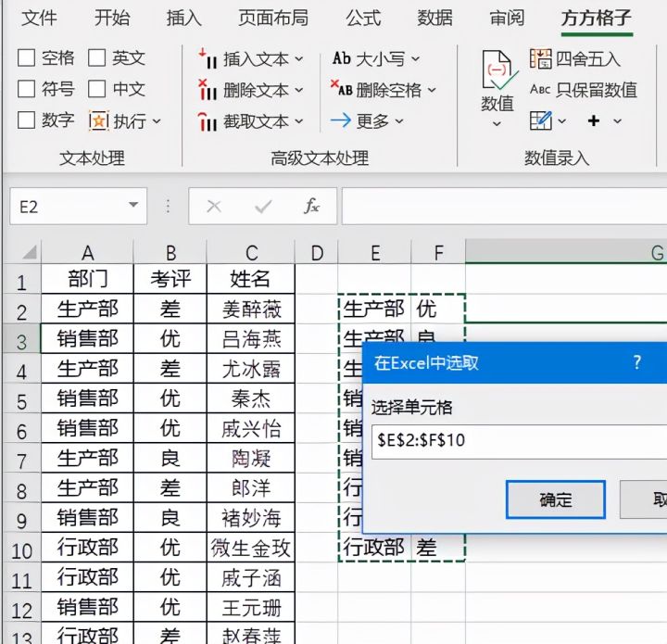
Task: Check the 空格 checkbox
Action: coord(26,57)
